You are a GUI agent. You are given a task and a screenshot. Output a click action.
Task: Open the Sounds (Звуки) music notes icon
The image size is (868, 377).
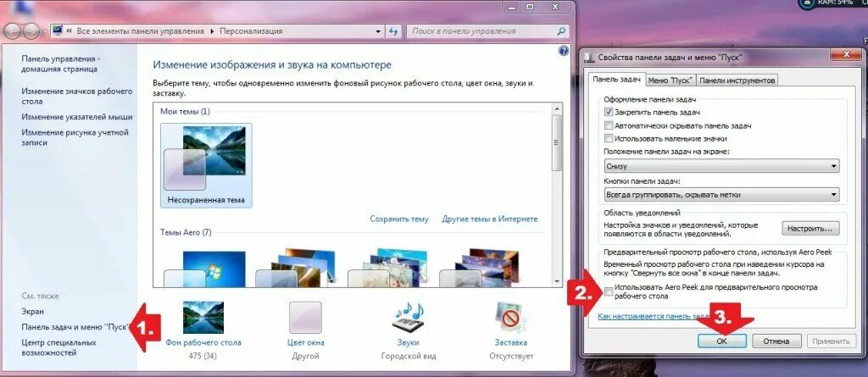tap(408, 317)
